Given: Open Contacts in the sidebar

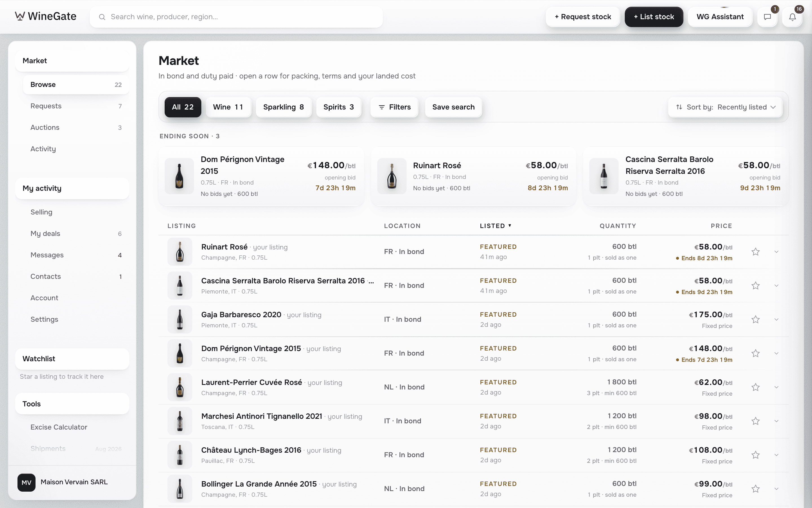Looking at the screenshot, I should point(76,277).
